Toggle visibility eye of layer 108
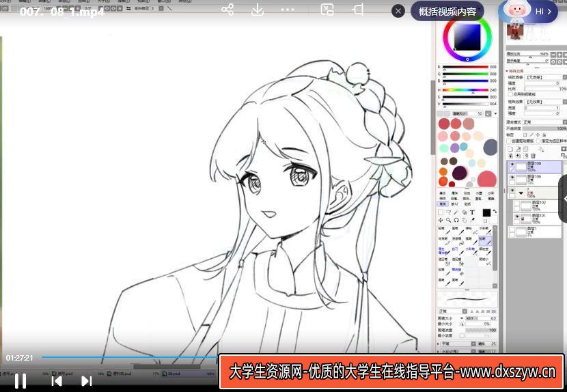567x392 pixels. pyautogui.click(x=512, y=164)
